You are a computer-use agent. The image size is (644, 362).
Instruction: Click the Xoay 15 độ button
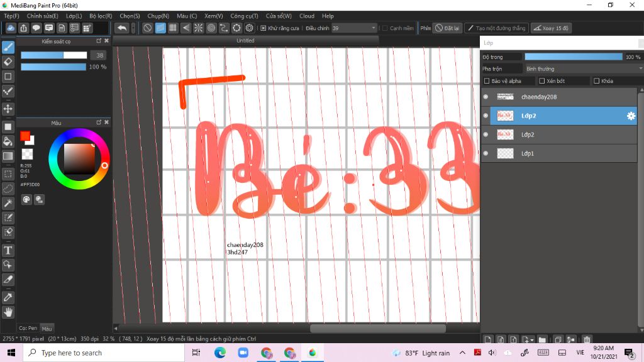coord(551,28)
